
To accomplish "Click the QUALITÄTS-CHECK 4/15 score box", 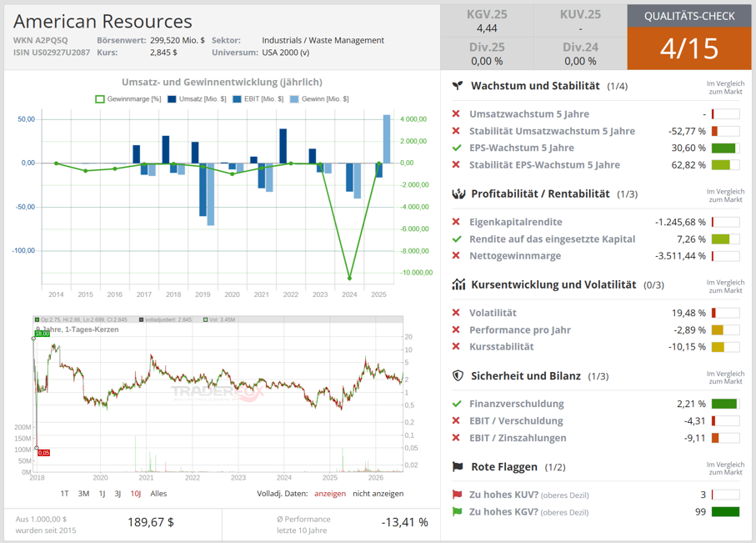I will pos(689,38).
